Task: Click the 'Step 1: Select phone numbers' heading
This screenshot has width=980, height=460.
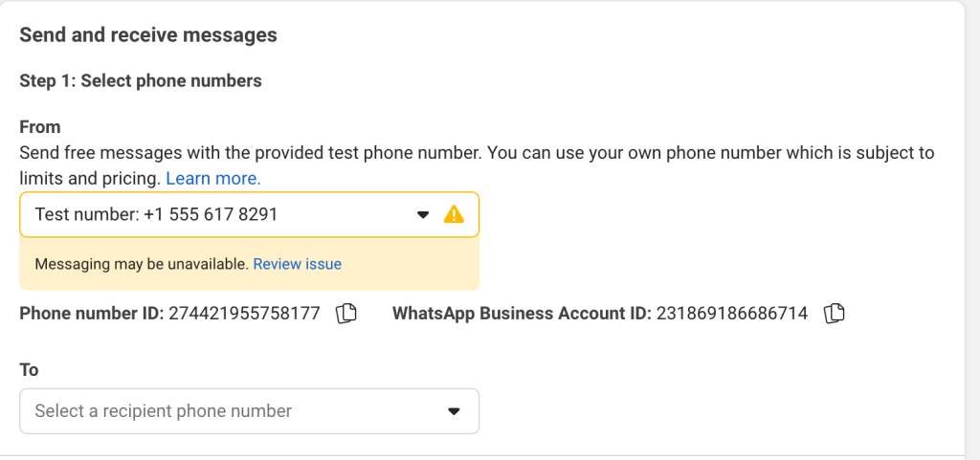Action: [x=141, y=81]
